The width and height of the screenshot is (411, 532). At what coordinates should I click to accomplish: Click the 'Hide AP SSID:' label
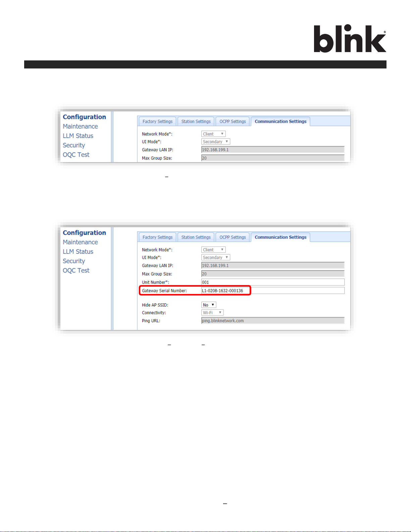click(155, 305)
